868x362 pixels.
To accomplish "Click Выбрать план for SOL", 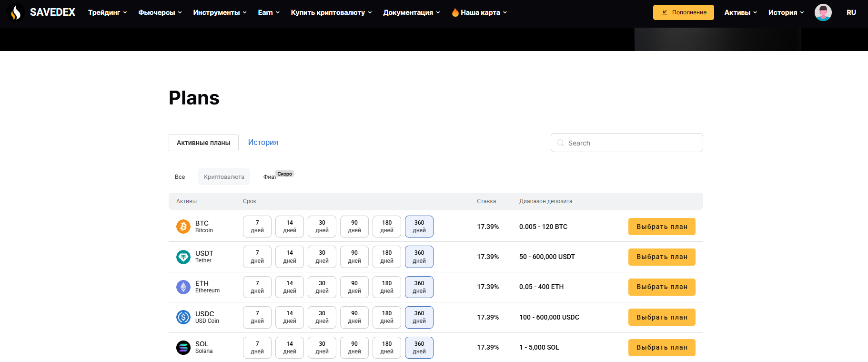I will [x=662, y=347].
